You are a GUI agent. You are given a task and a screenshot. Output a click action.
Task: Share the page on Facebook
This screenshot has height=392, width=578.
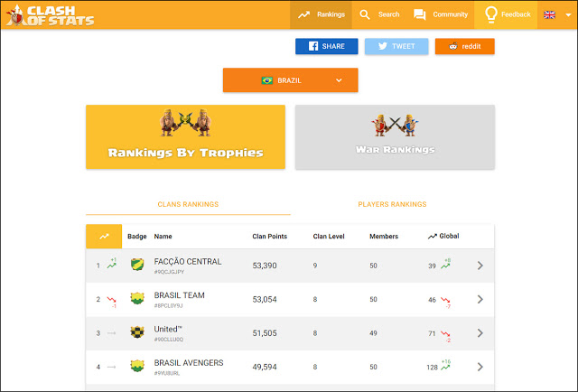[327, 46]
